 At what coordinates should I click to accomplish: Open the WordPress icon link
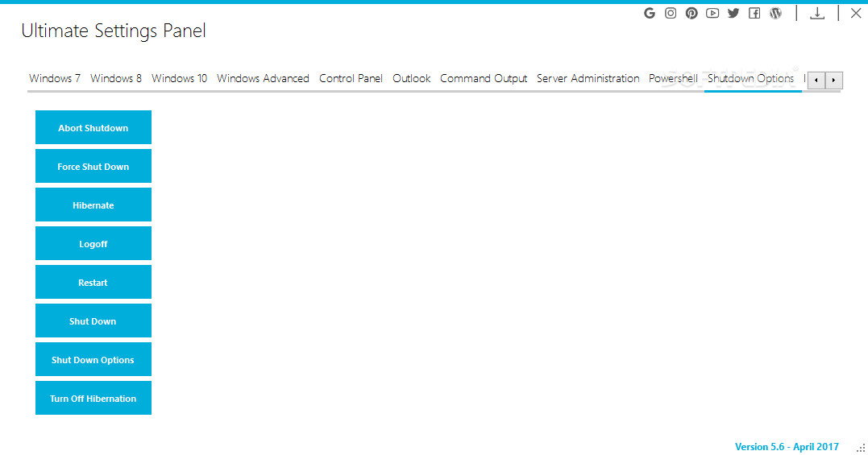775,13
